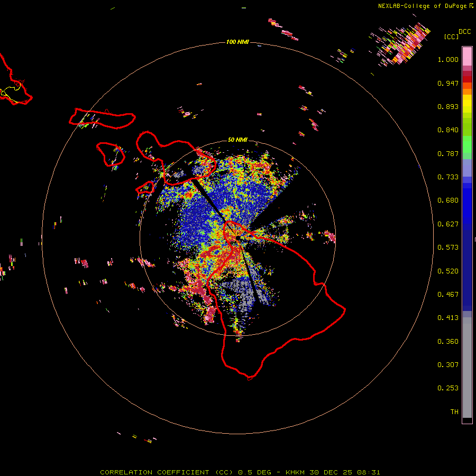Click the 50 NMI range ring label
This screenshot has width=476, height=476.
(237, 140)
